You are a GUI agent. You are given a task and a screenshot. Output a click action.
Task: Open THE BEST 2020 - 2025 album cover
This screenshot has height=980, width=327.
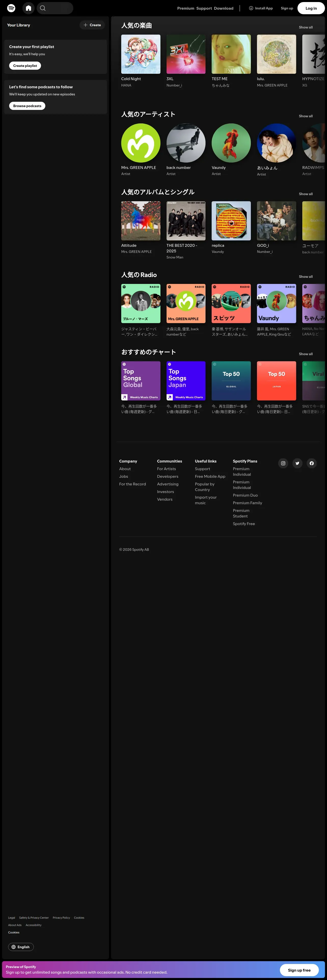click(186, 221)
